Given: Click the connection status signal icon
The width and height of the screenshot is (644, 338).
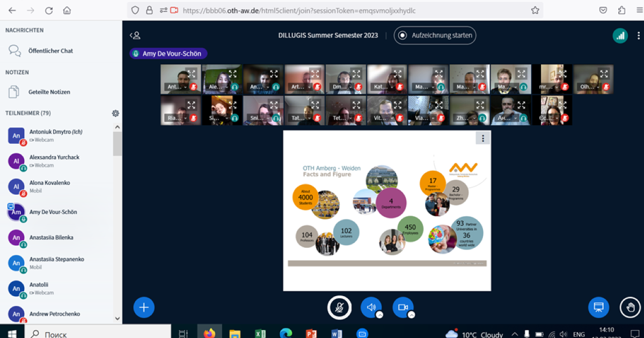Looking at the screenshot, I should point(620,35).
